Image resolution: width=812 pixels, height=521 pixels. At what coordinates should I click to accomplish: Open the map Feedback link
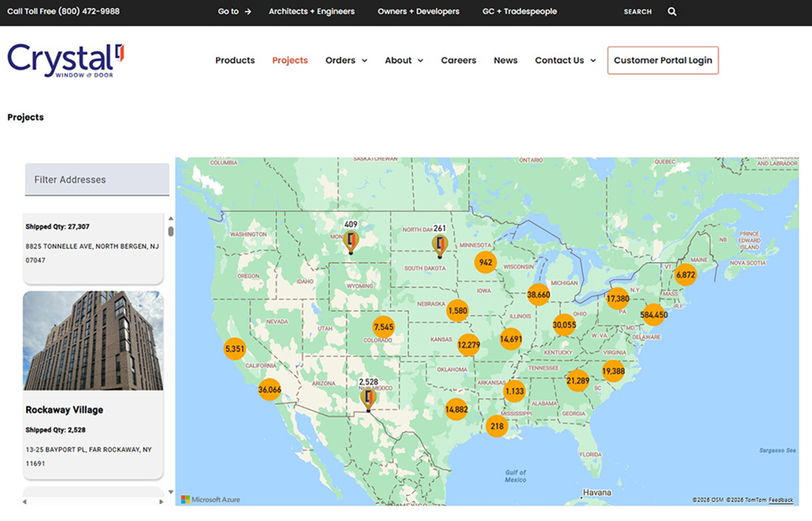(x=781, y=500)
